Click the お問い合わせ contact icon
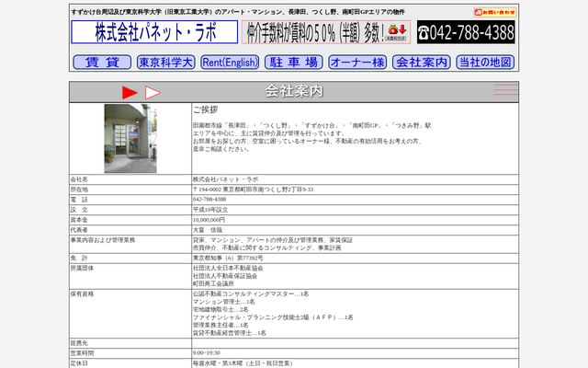The width and height of the screenshot is (588, 368). pos(494,12)
